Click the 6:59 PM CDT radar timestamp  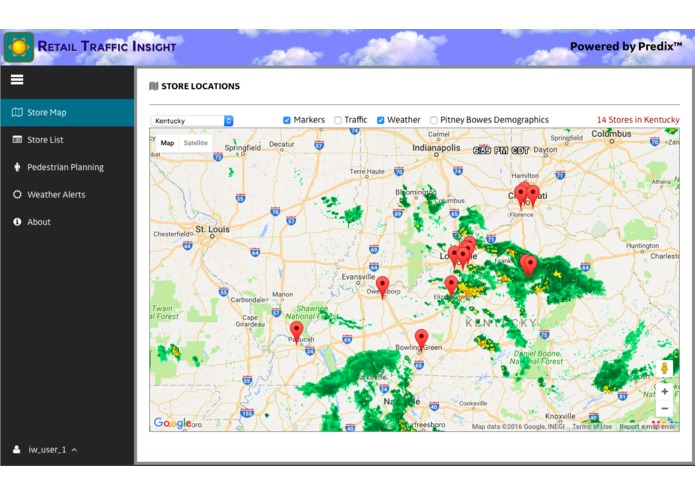501,150
